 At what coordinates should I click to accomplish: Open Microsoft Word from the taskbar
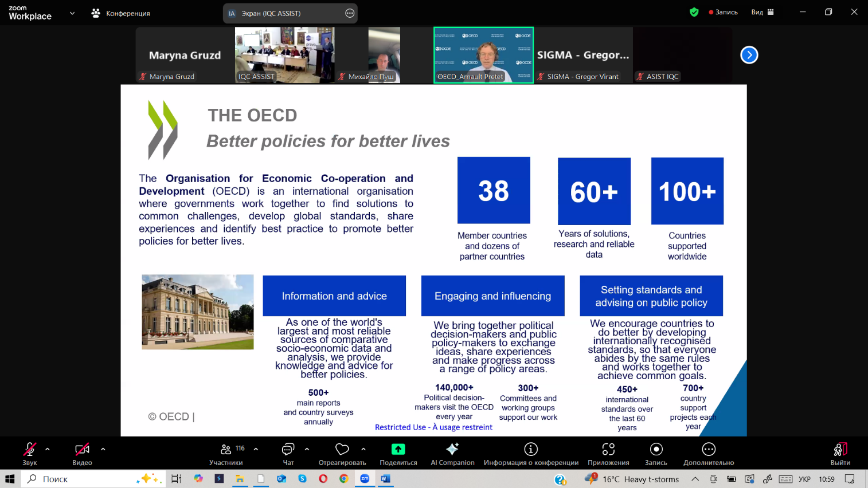[x=385, y=479]
